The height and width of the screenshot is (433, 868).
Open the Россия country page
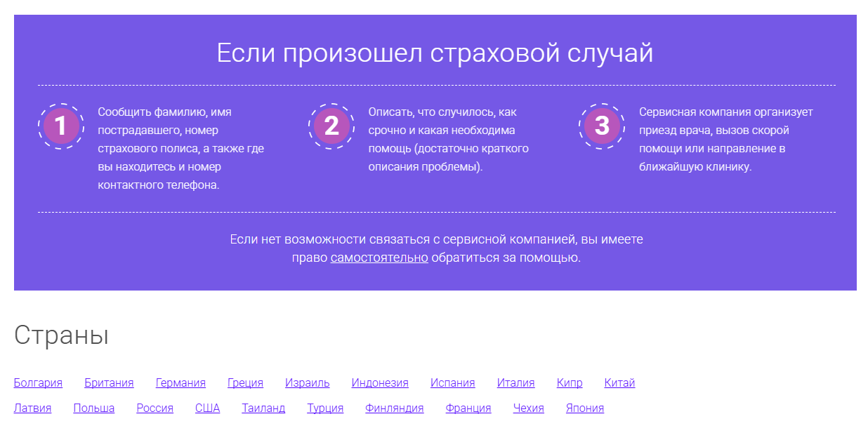tap(154, 408)
